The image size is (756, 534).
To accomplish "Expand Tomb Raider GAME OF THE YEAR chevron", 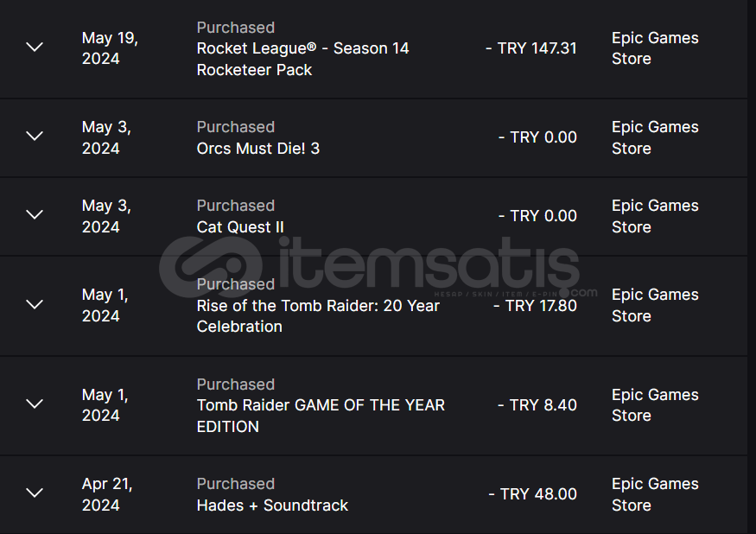I will [35, 404].
